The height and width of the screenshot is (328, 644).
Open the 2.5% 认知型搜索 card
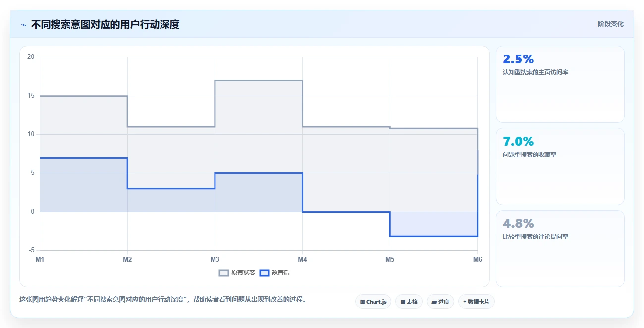pos(560,84)
